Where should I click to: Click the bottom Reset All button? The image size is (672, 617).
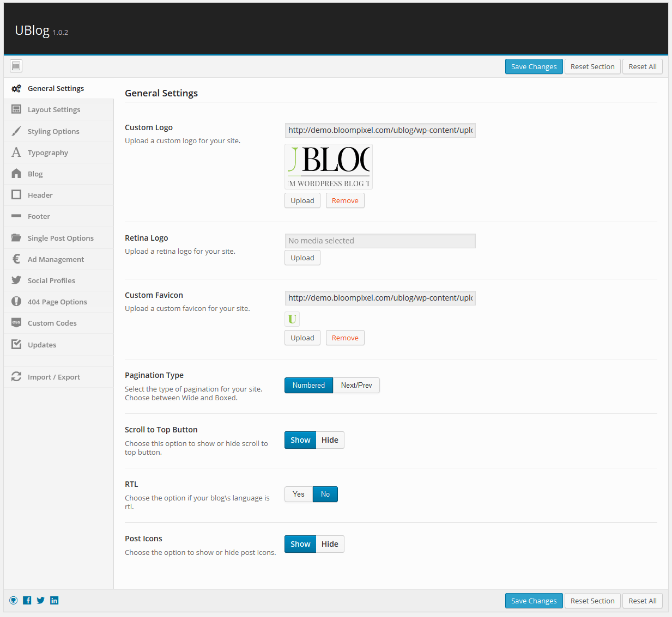[x=642, y=601]
